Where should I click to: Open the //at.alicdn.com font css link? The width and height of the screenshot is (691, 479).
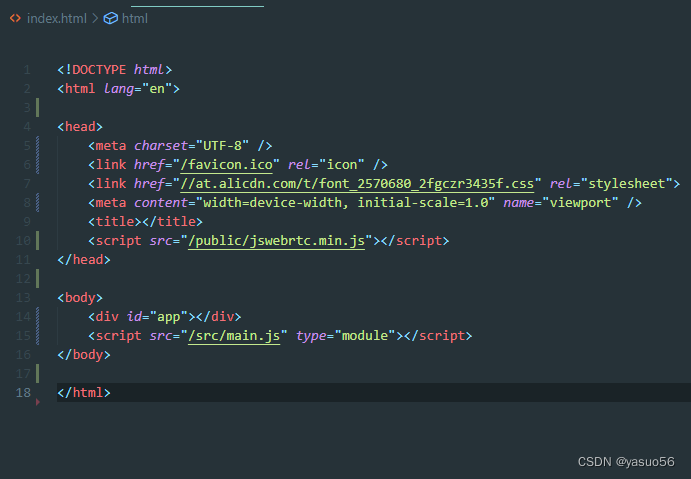[x=357, y=184]
